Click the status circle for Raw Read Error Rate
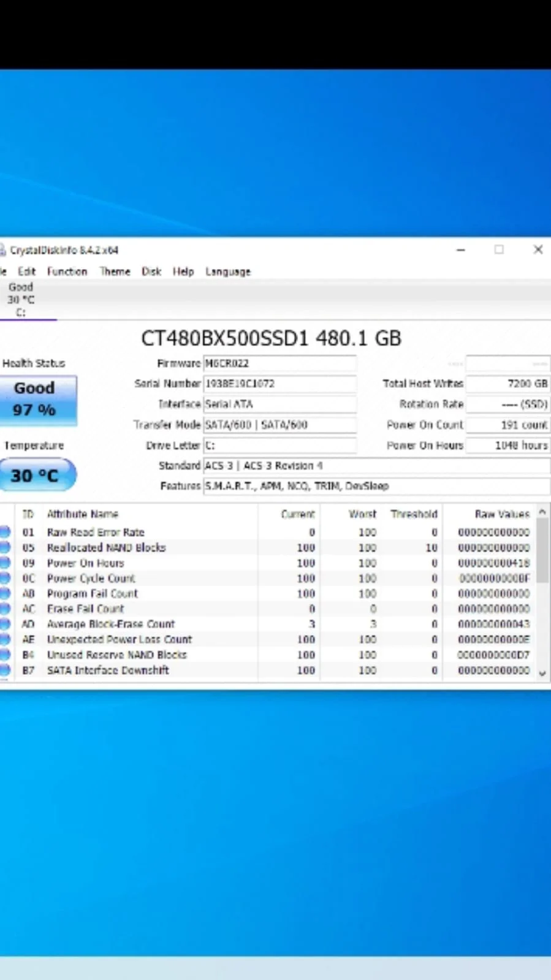 pos(4,532)
